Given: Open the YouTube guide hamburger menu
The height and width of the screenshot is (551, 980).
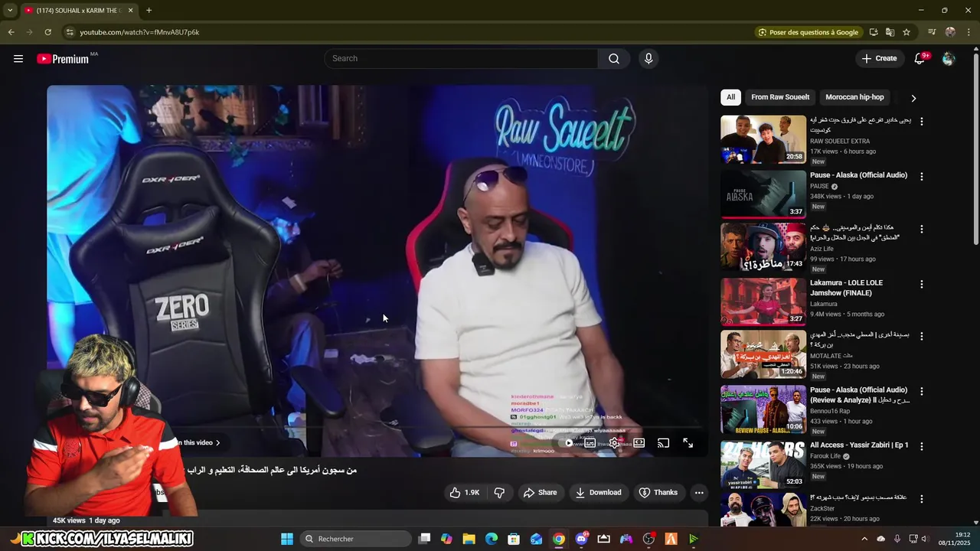Looking at the screenshot, I should (x=18, y=59).
